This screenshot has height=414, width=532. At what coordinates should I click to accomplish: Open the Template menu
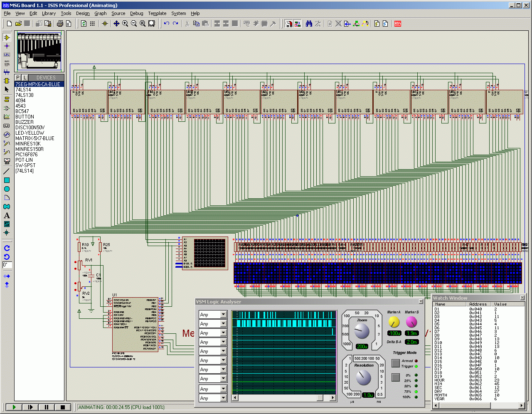tap(157, 13)
